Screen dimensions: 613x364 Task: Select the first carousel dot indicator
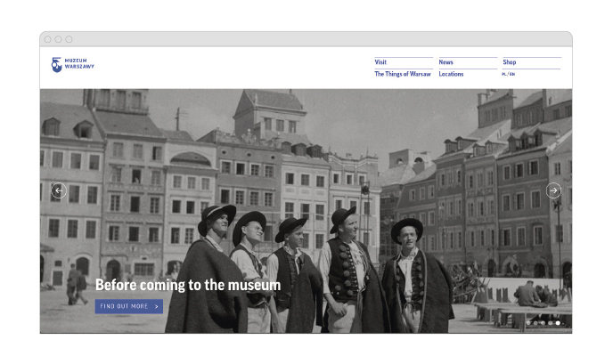(x=528, y=323)
